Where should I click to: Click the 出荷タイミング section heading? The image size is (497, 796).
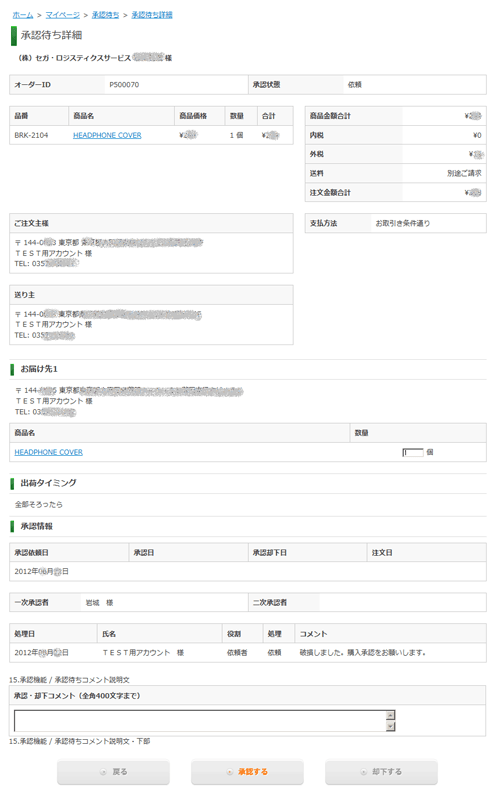click(x=48, y=483)
